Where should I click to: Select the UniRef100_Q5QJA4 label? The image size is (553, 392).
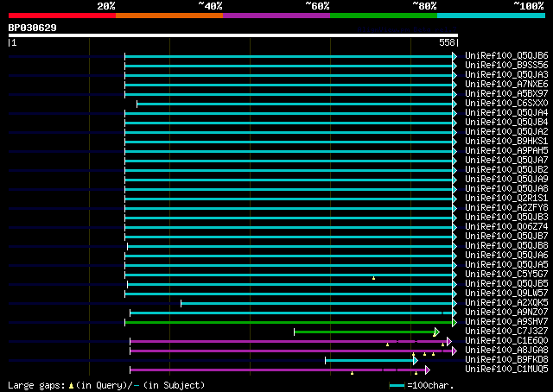point(506,113)
